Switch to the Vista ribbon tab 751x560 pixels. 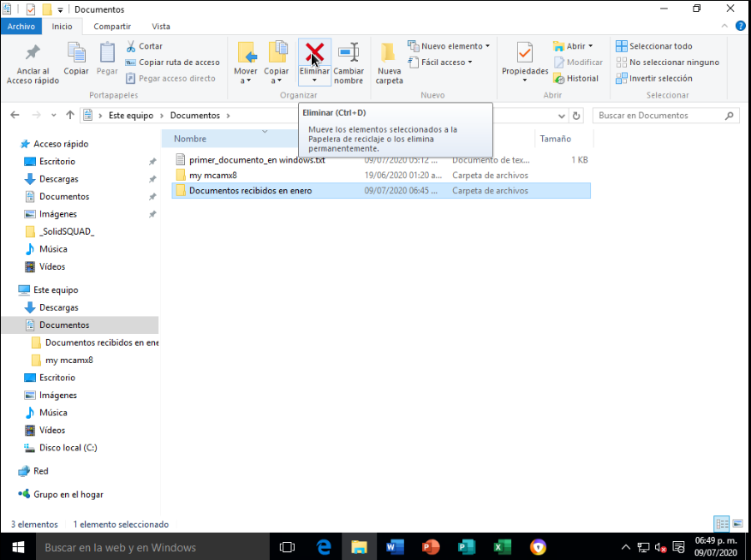tap(161, 27)
